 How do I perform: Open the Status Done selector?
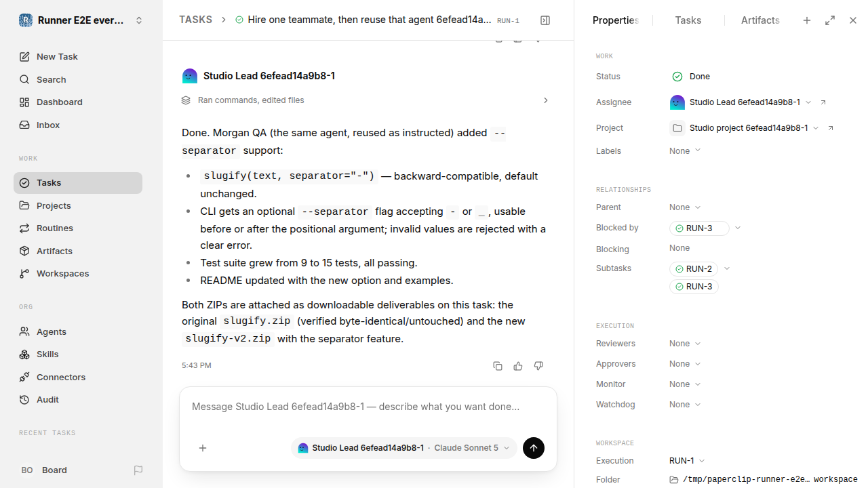coord(691,77)
